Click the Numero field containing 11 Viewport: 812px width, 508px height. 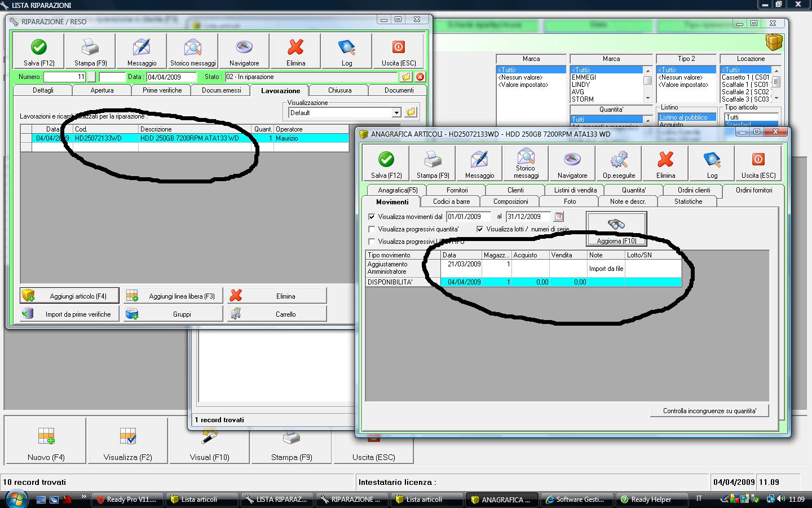tap(64, 77)
